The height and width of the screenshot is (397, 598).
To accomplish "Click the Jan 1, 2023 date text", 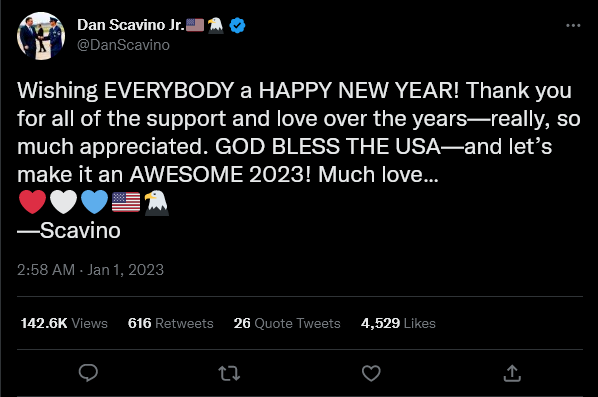I will click(125, 270).
